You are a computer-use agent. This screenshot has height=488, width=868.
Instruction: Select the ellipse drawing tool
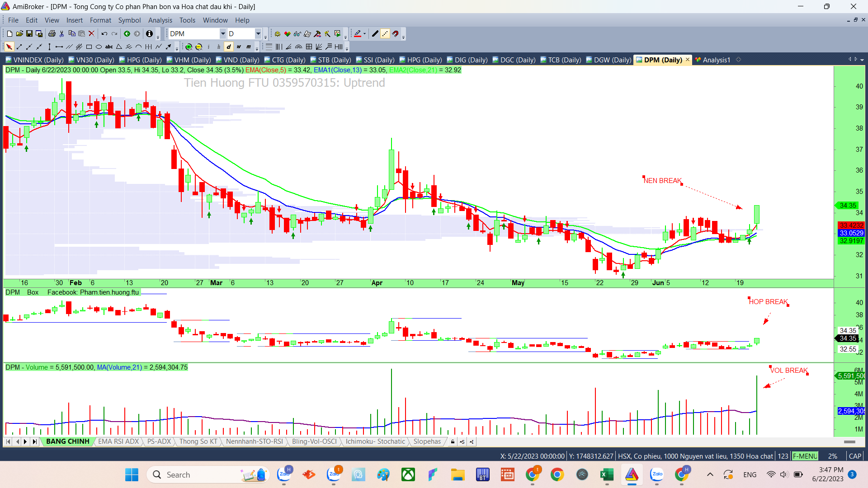coord(99,47)
